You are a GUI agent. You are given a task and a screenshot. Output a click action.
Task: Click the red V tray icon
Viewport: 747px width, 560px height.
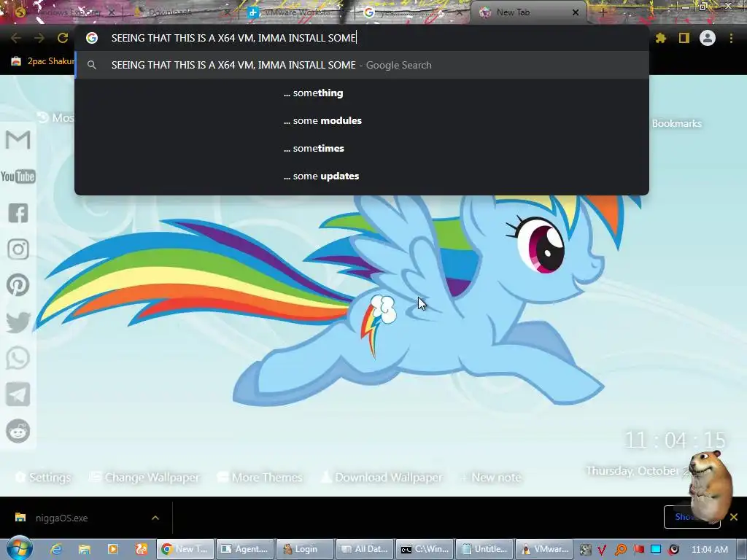(602, 550)
